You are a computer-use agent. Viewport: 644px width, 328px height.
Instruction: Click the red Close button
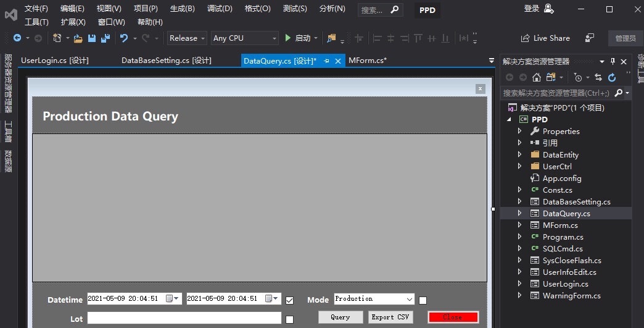pyautogui.click(x=453, y=317)
